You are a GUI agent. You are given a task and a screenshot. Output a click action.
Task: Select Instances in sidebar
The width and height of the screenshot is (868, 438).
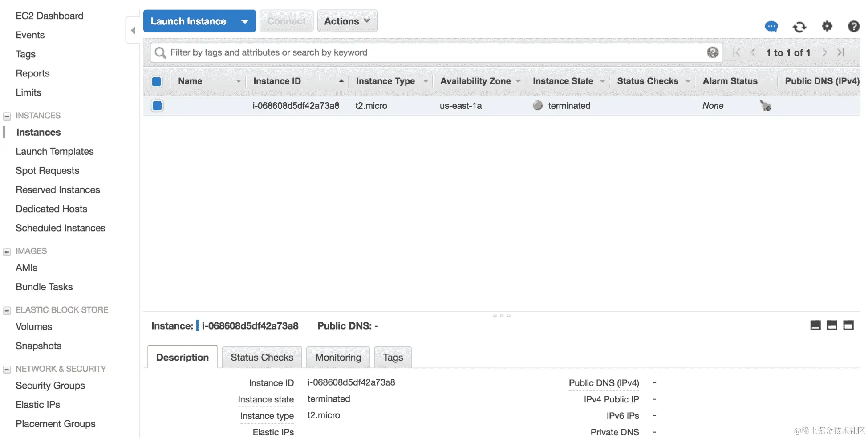pos(38,132)
